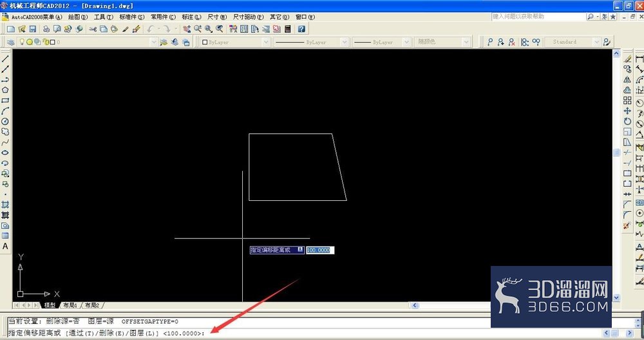Click the Cut scissors icon
The width and height of the screenshot is (644, 340).
click(x=93, y=29)
